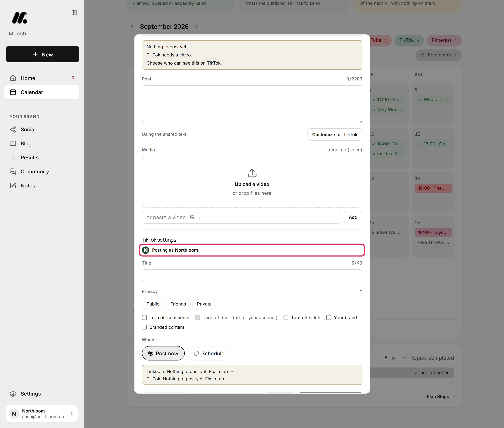Image resolution: width=504 pixels, height=428 pixels.
Task: Click the Social share icon
Action: 13,130
